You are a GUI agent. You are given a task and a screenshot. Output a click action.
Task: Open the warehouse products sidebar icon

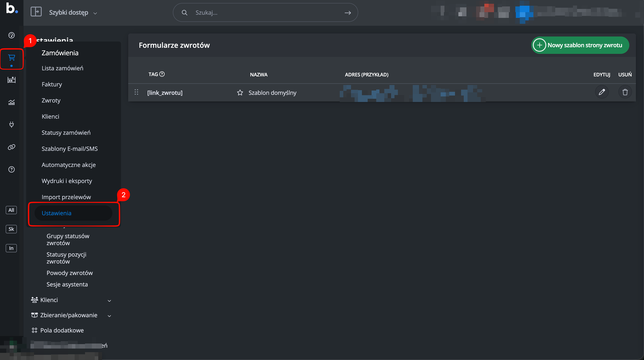point(11,80)
